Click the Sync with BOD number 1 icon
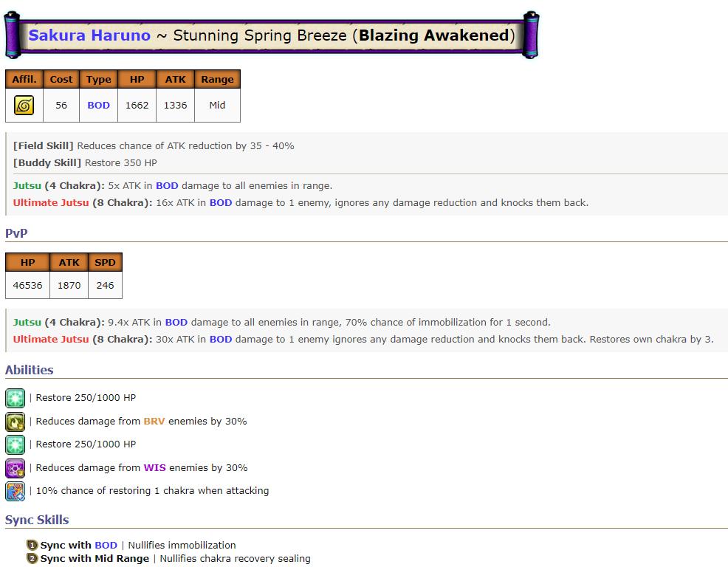 coord(32,545)
